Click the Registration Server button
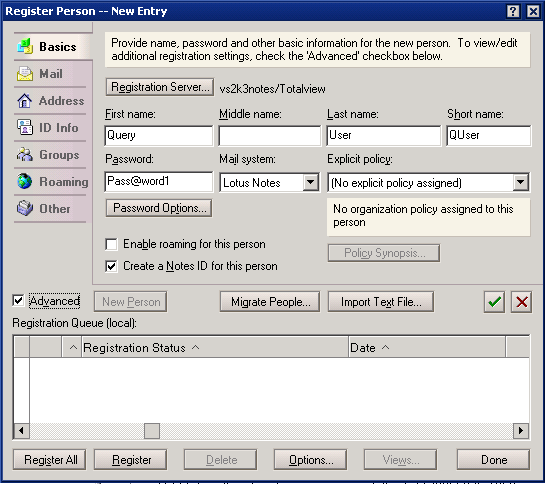This screenshot has height=484, width=545. pyautogui.click(x=160, y=87)
